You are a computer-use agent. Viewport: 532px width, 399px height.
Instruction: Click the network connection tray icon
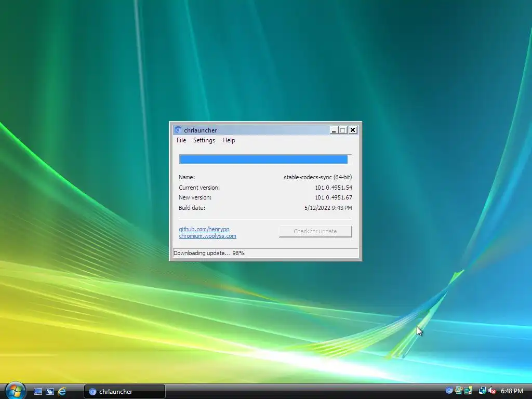click(x=482, y=391)
